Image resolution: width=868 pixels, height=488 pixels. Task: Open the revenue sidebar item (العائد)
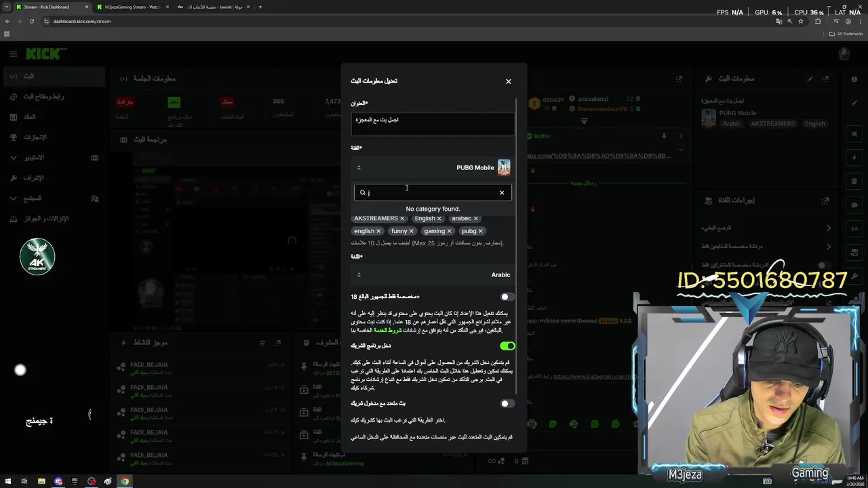coord(53,117)
